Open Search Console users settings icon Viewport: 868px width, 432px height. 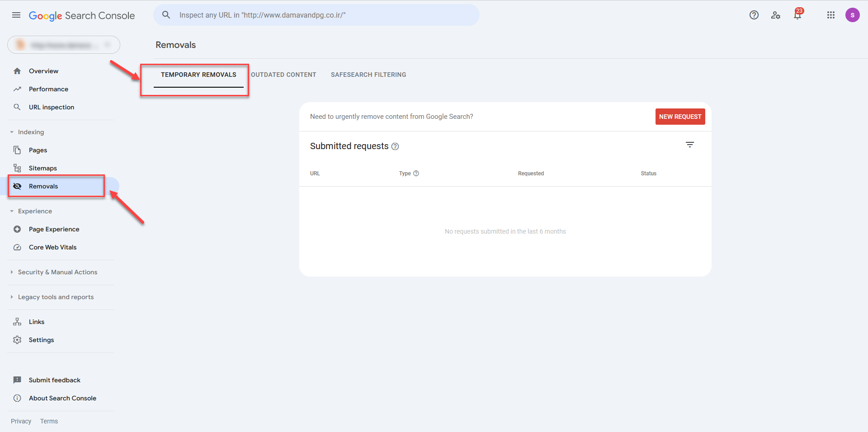pyautogui.click(x=776, y=15)
